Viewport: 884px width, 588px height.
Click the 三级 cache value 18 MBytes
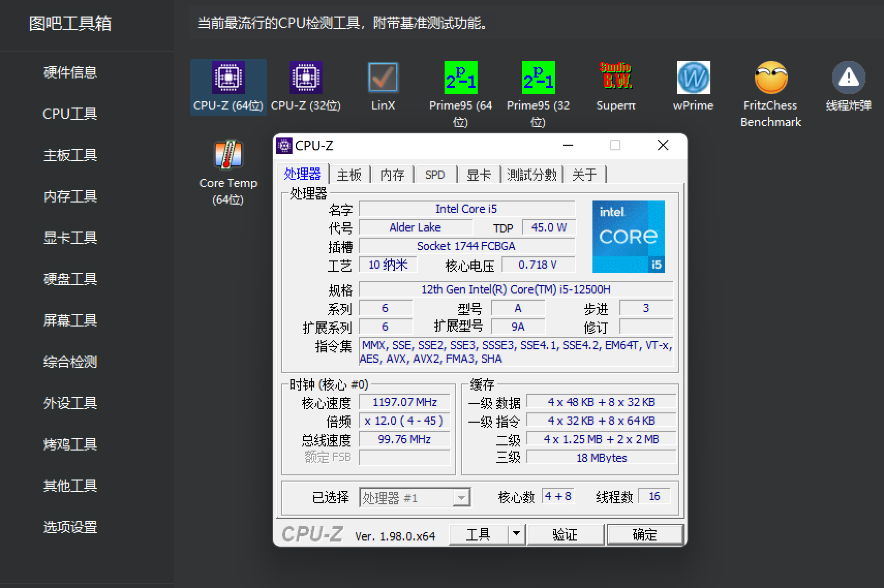click(x=601, y=458)
